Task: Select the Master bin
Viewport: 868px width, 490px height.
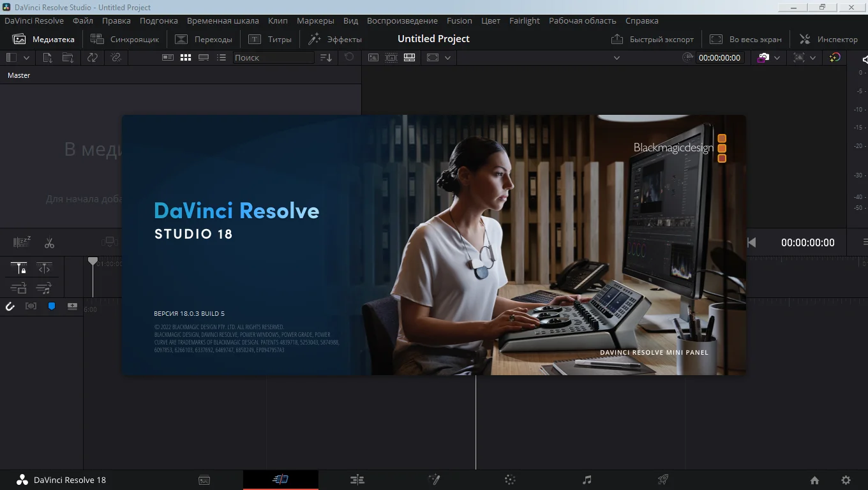Action: [x=19, y=75]
